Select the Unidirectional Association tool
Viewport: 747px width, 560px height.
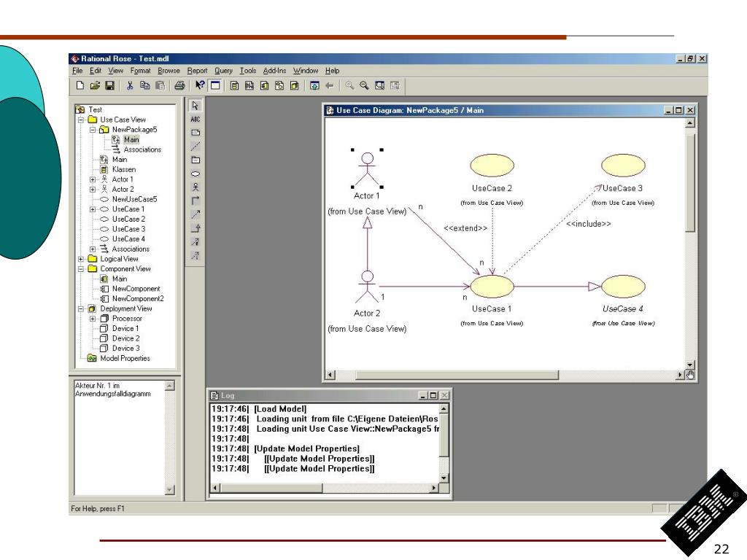196,201
